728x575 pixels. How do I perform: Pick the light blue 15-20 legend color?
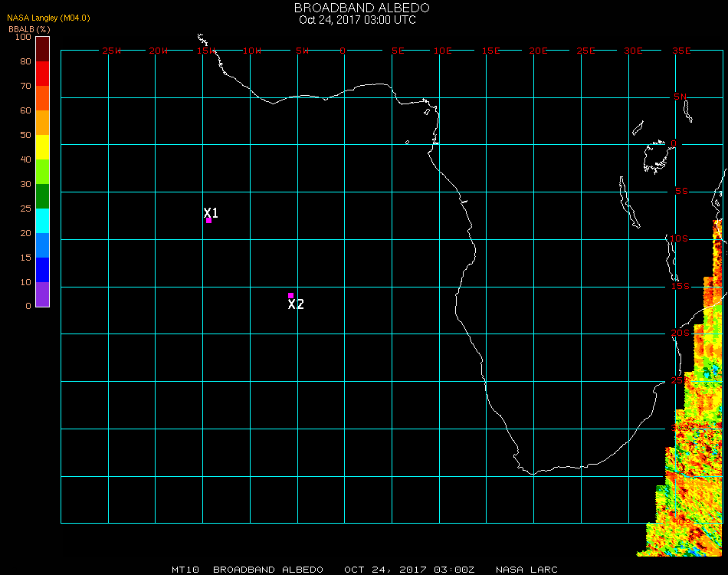coord(43,245)
